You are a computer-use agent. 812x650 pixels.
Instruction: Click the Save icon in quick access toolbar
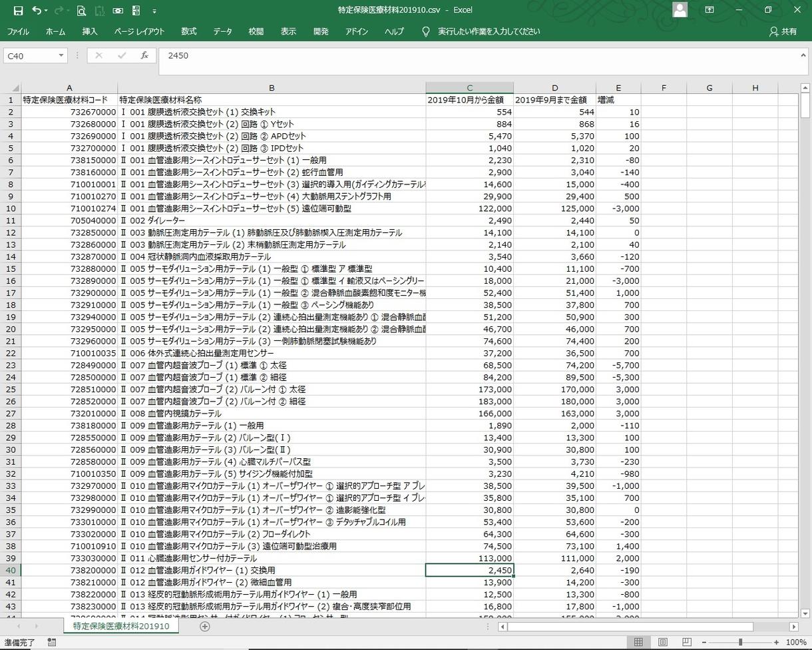[x=18, y=10]
